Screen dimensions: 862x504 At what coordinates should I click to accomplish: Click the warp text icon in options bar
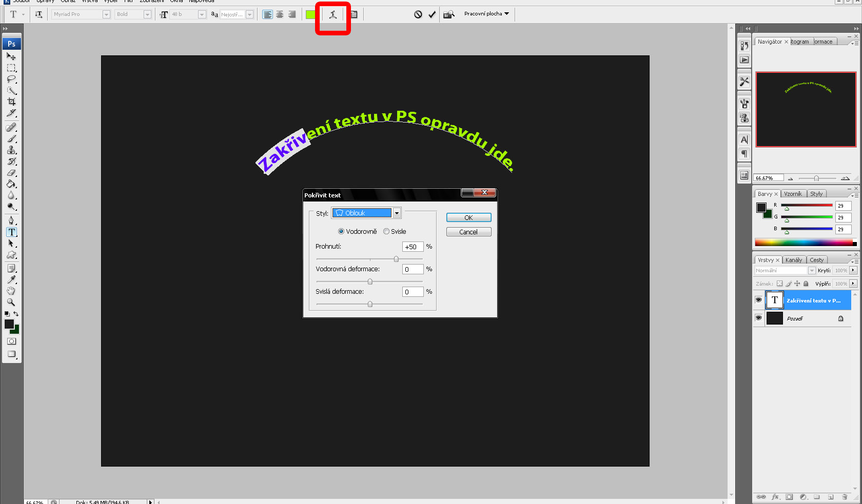tap(333, 14)
